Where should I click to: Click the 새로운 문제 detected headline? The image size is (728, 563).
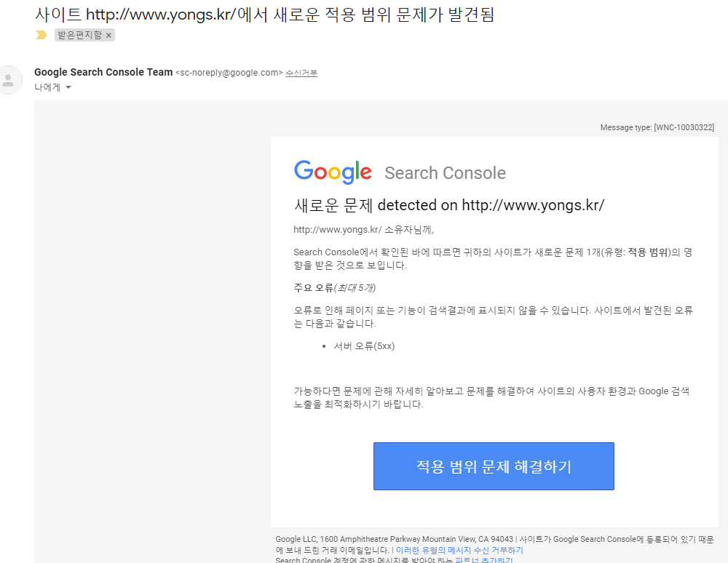[449, 204]
